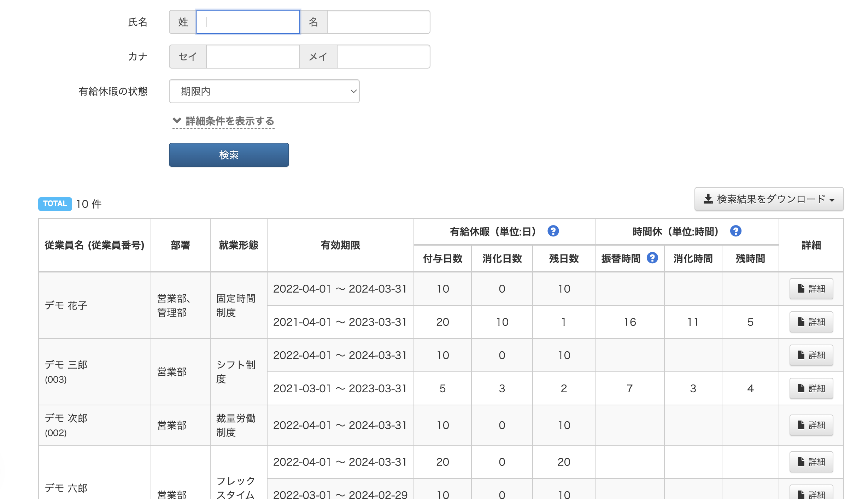This screenshot has width=868, height=499.
Task: Open 詳細 for デモ 三郎 2022-04-01 period
Action: click(x=811, y=355)
